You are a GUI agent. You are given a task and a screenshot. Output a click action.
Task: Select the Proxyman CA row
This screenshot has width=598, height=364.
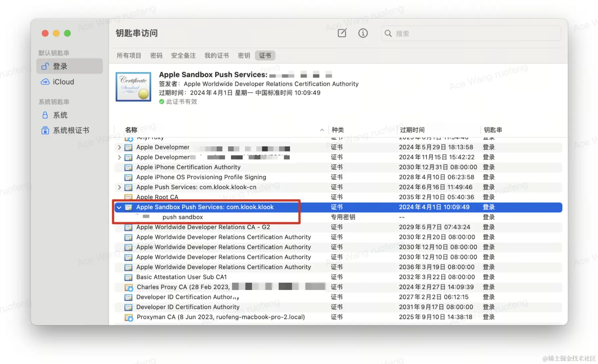click(x=338, y=317)
